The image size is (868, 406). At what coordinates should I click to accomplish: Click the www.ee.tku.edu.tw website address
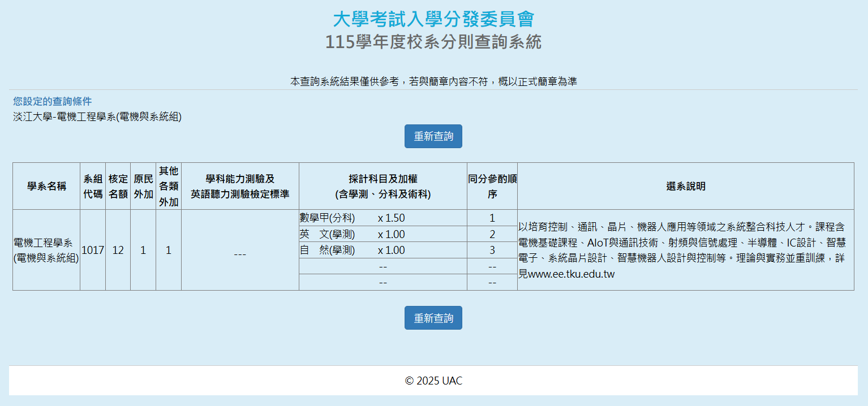coord(571,274)
